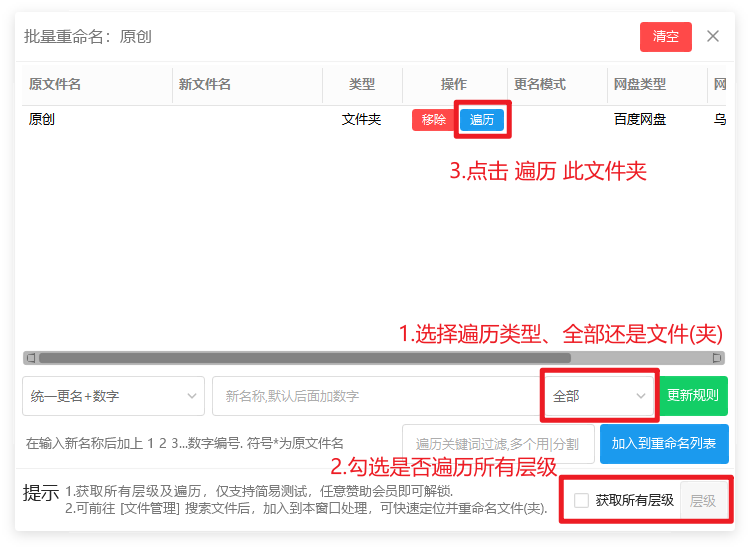Click the scrollbar right arrow
Viewport: 750px width, 549px height.
[x=717, y=358]
